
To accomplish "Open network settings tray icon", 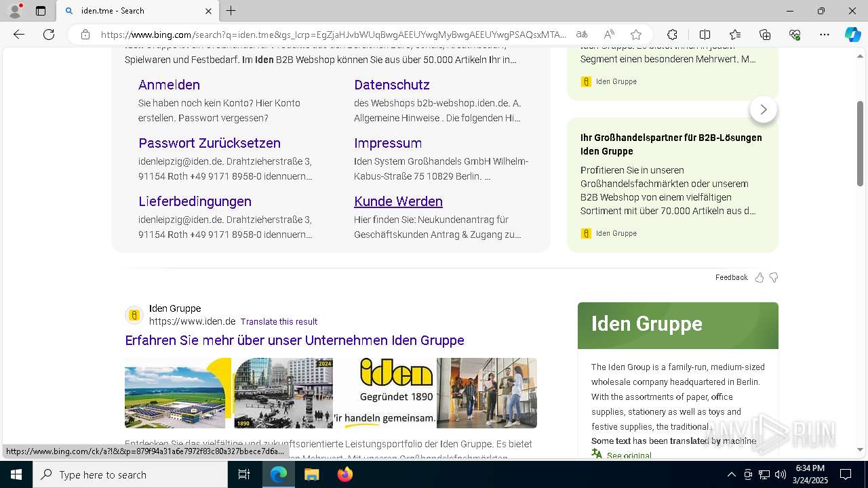I will tap(764, 474).
